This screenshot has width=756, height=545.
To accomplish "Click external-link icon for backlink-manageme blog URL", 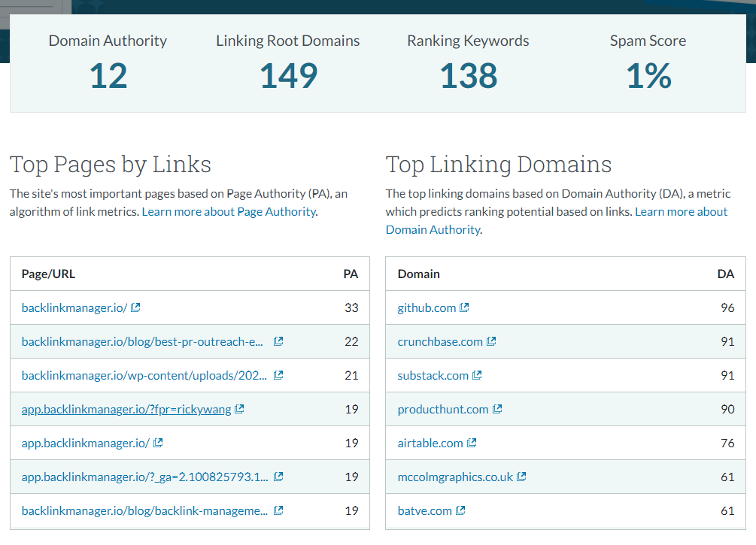I will tap(278, 510).
